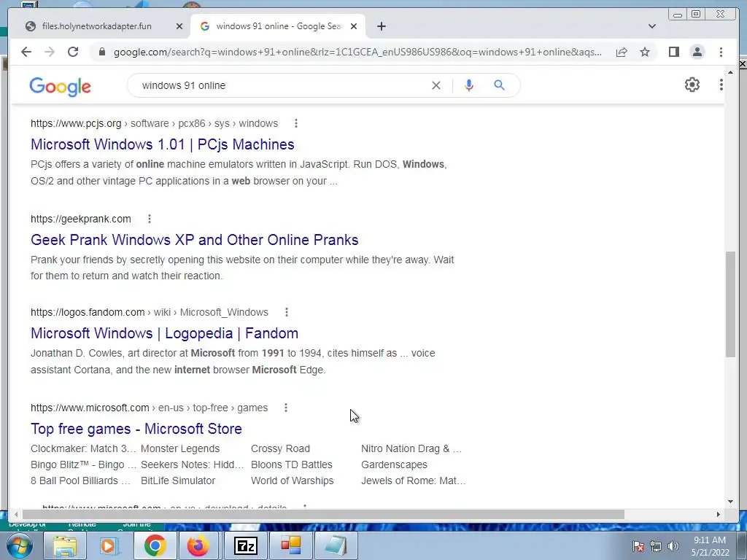Clear the search box with the X

tap(436, 85)
